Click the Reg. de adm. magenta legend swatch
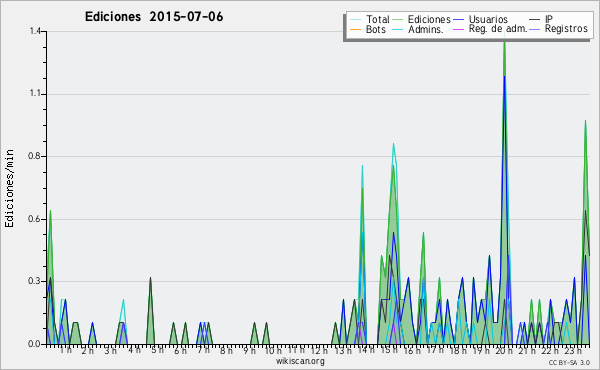 [x=458, y=29]
